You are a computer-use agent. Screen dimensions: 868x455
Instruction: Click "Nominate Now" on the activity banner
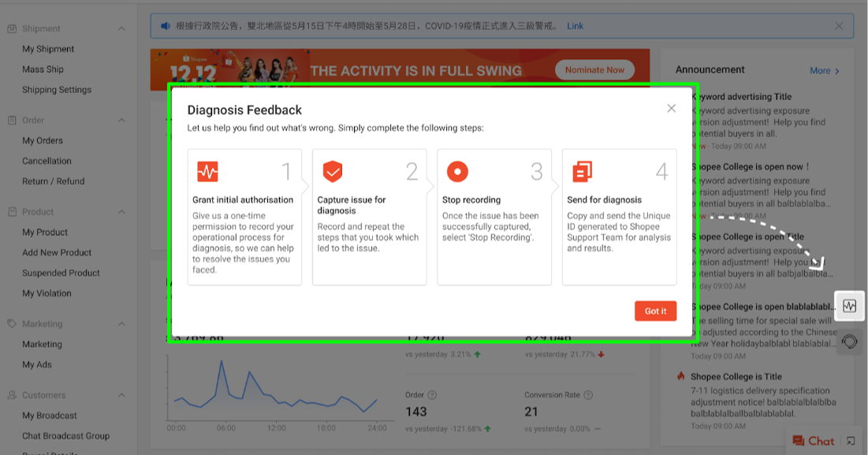(594, 69)
